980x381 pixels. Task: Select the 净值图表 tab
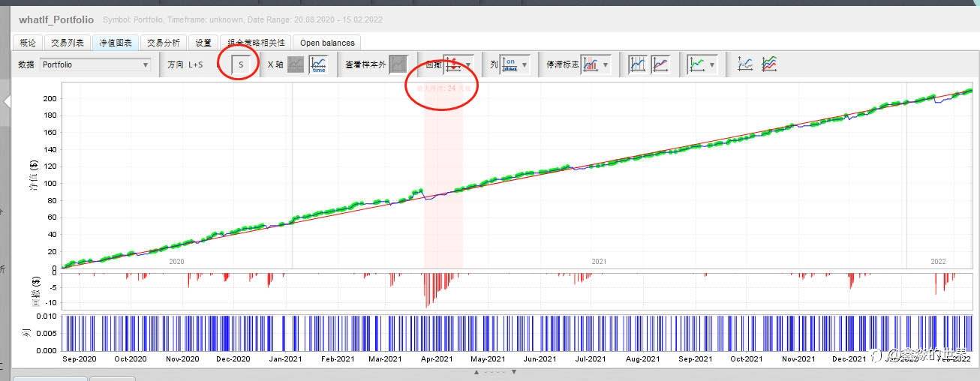tap(116, 43)
